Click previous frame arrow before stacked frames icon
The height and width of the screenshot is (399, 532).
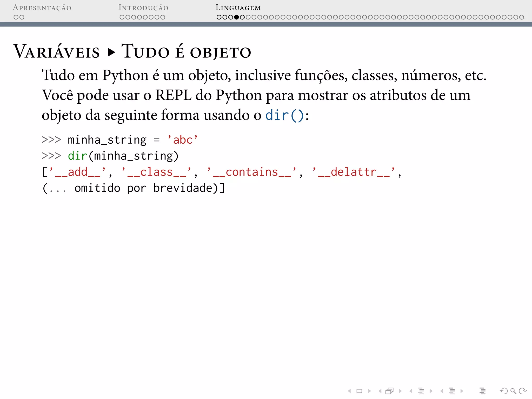[x=380, y=391]
